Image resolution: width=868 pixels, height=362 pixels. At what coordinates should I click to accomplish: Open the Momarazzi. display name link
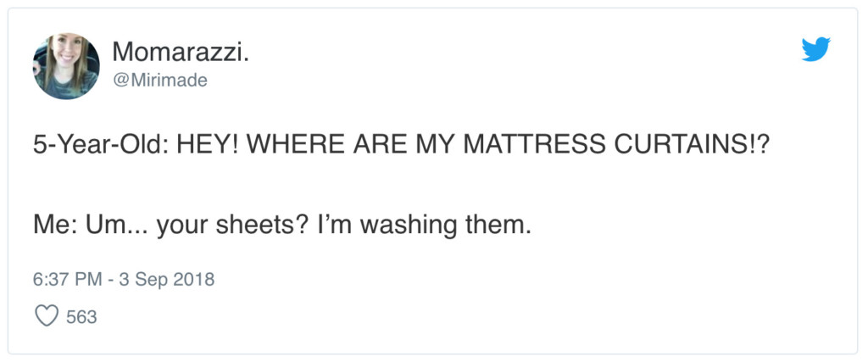click(x=181, y=53)
